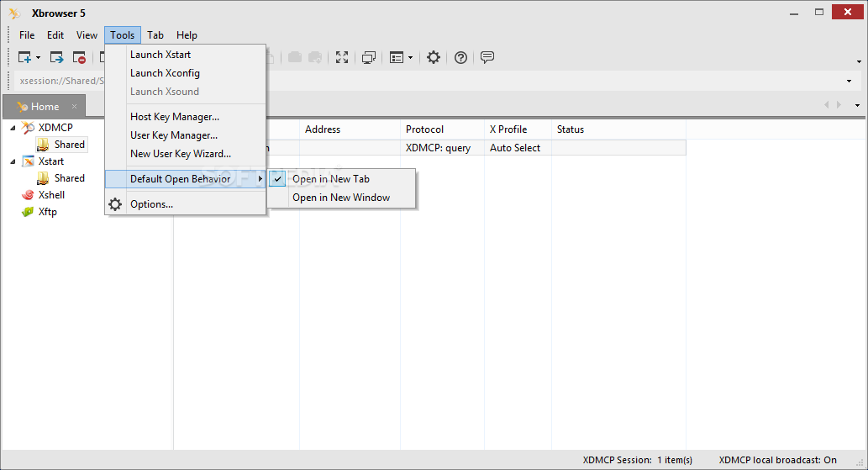Select the Open in New Tab checked option
The image size is (868, 470).
[341, 179]
